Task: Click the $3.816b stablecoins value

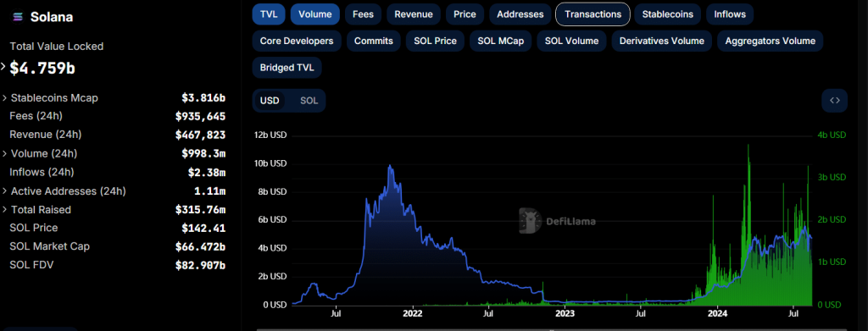Action: [203, 98]
